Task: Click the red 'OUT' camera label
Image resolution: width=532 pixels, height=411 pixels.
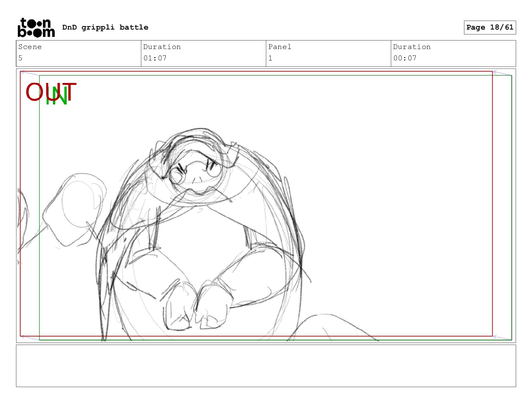Action: [51, 92]
